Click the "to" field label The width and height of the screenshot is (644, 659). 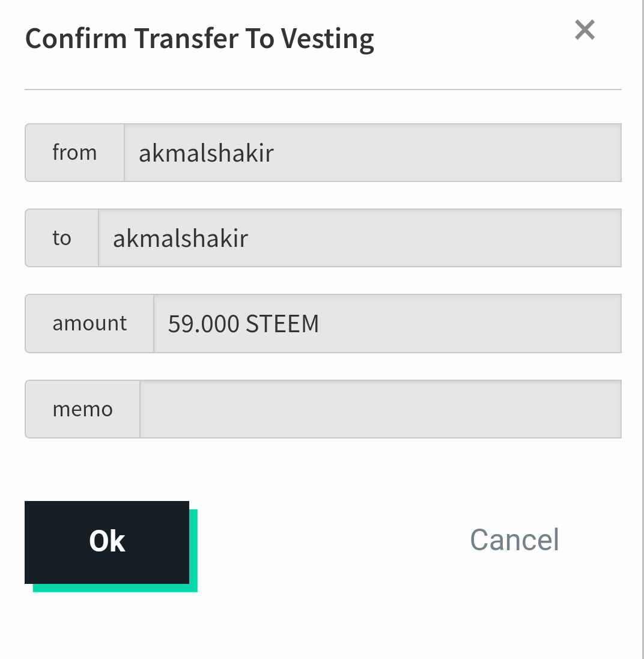62,238
